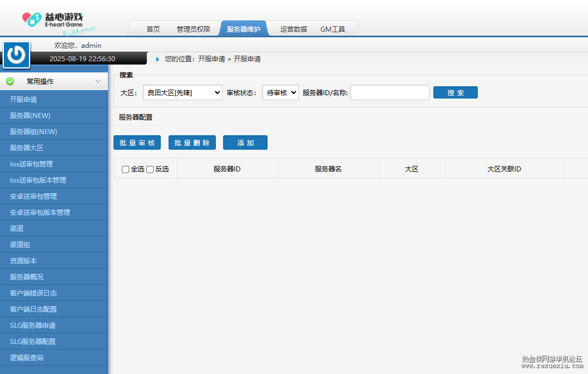Screen dimensions: 588x374
Task: Switch to the 管理员权限 tab
Action: point(194,29)
